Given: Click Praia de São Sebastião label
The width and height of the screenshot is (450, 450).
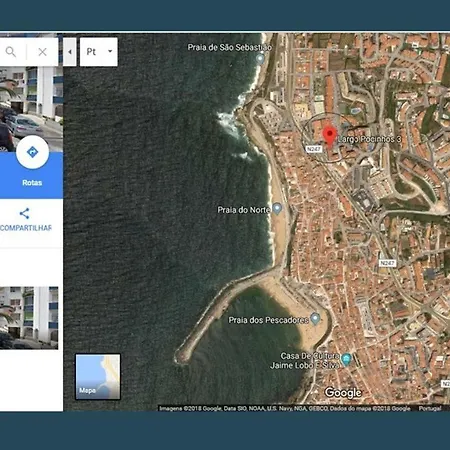Looking at the screenshot, I should pyautogui.click(x=229, y=47).
